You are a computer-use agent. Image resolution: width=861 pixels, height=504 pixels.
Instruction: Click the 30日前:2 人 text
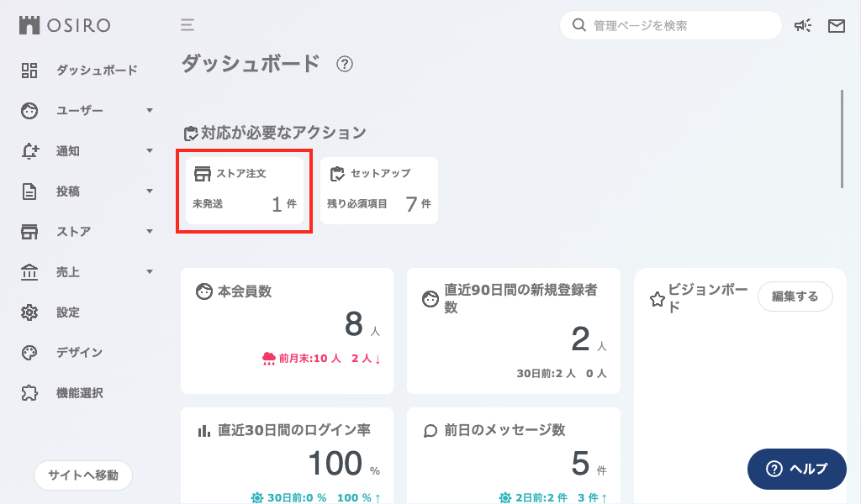pyautogui.click(x=546, y=374)
